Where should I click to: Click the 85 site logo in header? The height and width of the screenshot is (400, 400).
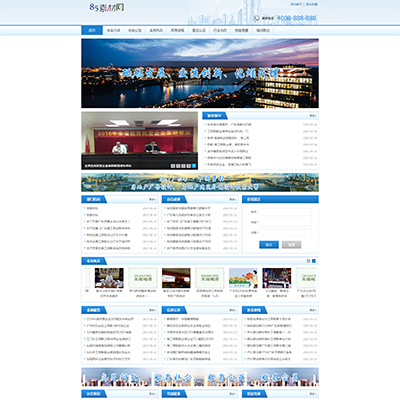107,7
